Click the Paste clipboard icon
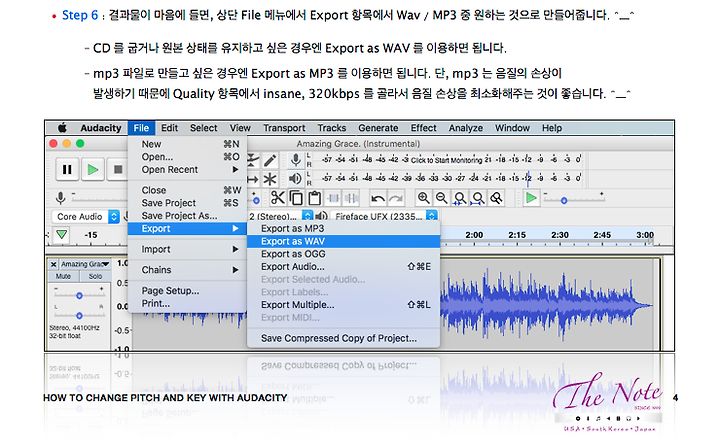The width and height of the screenshot is (720, 444). 315,198
